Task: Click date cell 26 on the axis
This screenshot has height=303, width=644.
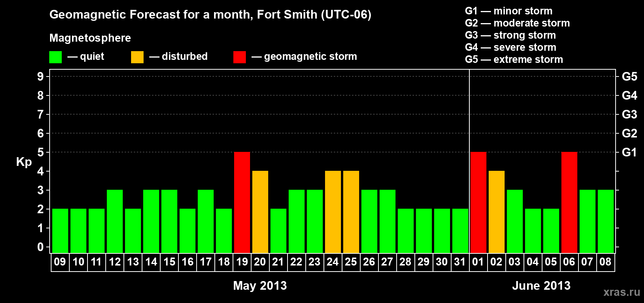Action: (x=369, y=262)
